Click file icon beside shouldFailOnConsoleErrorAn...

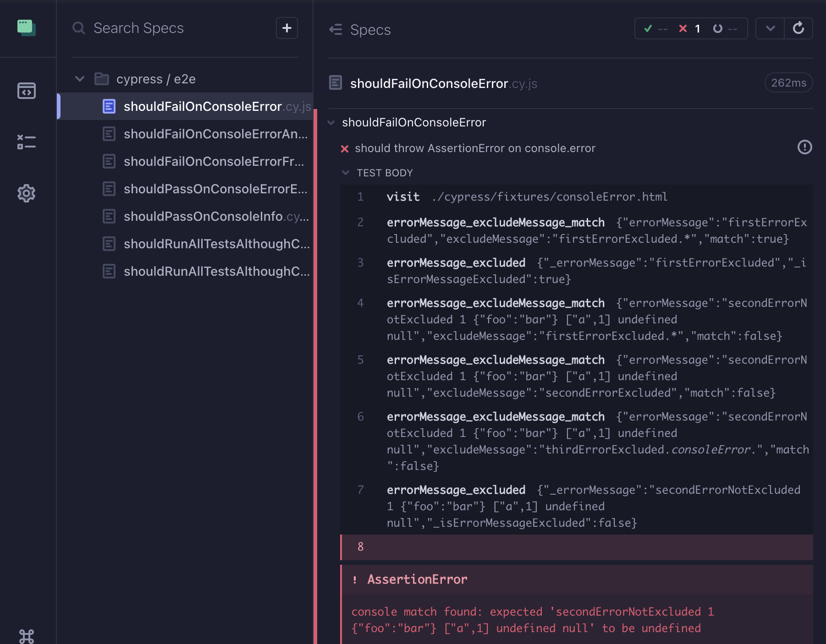point(109,134)
